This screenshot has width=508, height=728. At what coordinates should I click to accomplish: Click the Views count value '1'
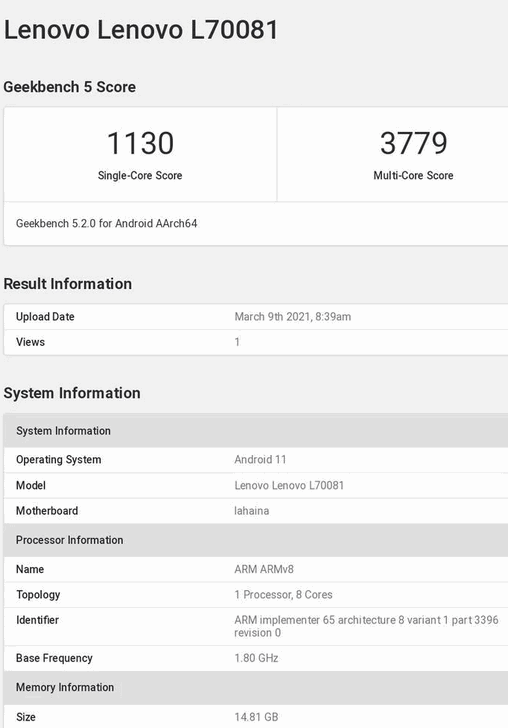coord(237,342)
